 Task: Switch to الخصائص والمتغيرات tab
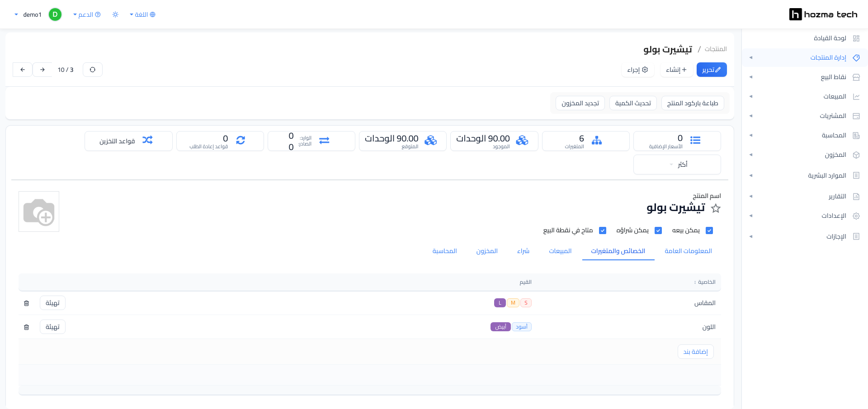(618, 251)
